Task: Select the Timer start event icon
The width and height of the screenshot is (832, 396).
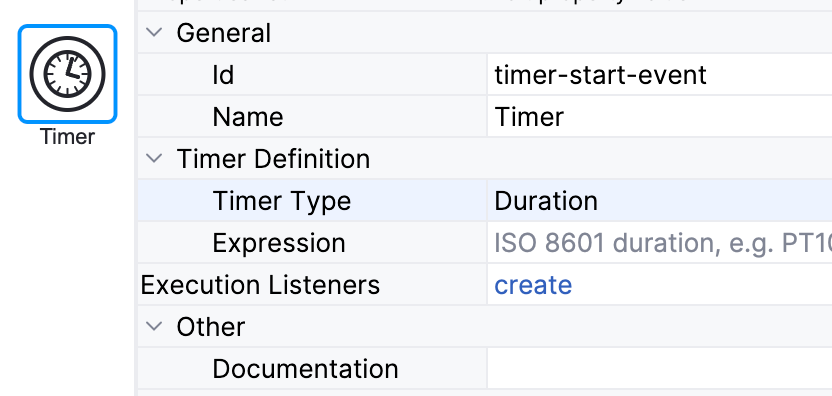Action: click(x=67, y=74)
